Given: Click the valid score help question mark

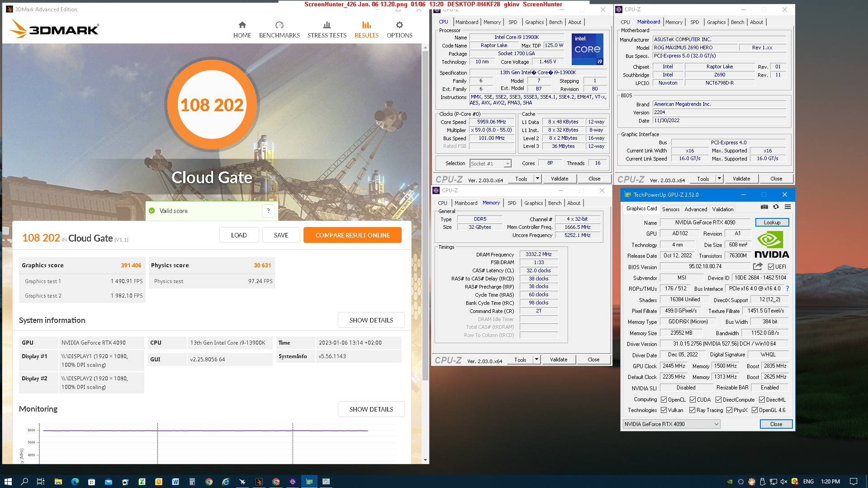Looking at the screenshot, I should tap(268, 211).
